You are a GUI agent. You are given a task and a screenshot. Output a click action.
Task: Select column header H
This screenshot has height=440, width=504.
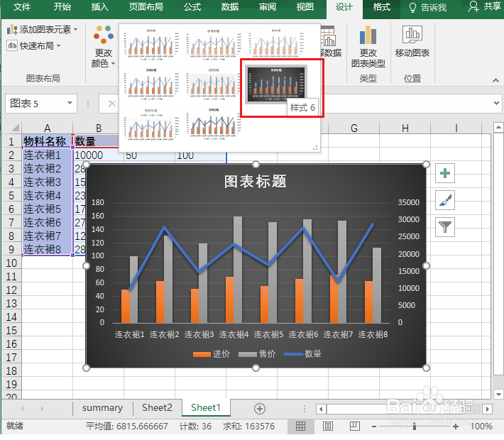(405, 128)
